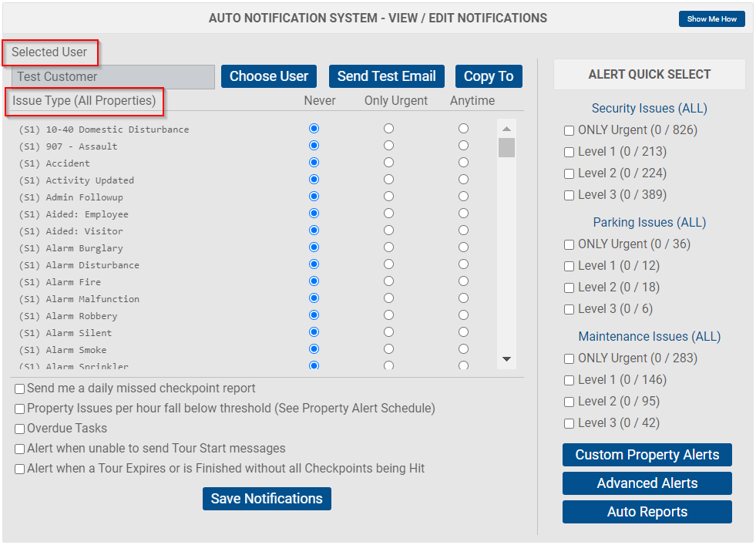Screen dimensions: 756x545
Task: Tick Security Issues ONLY Urgent (0 / 826)
Action: point(569,131)
